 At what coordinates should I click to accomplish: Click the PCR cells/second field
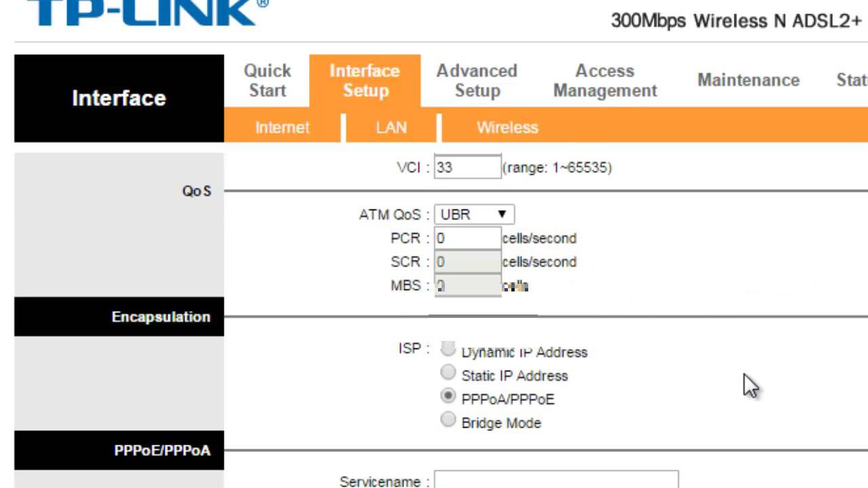tap(467, 239)
